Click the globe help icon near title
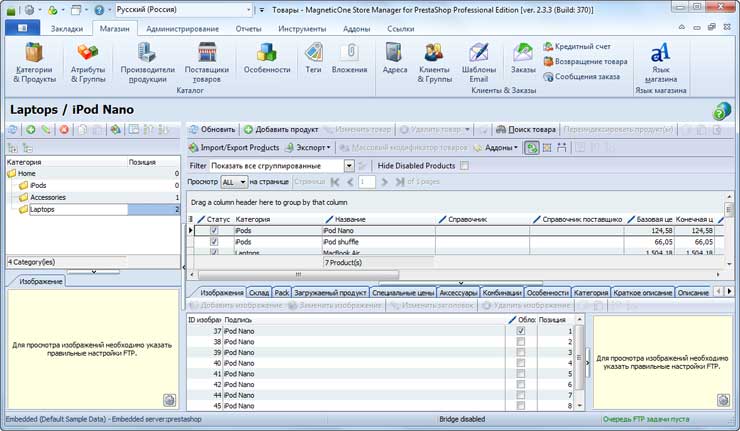The width and height of the screenshot is (740, 431). pos(722,111)
